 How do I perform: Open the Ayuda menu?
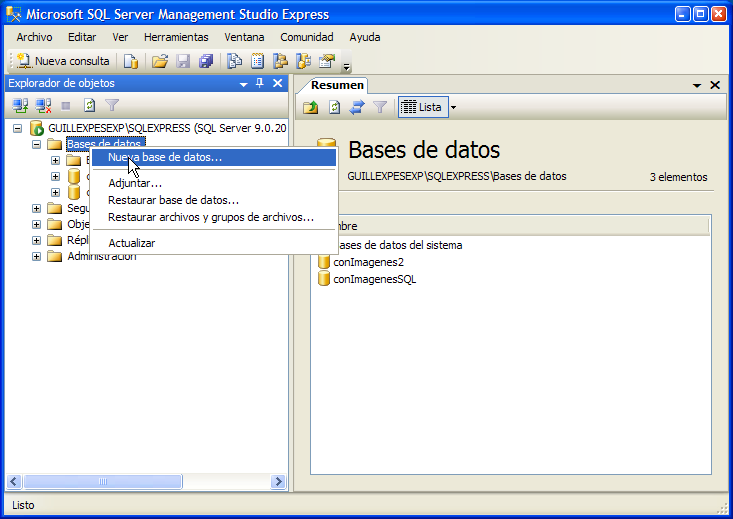(365, 37)
